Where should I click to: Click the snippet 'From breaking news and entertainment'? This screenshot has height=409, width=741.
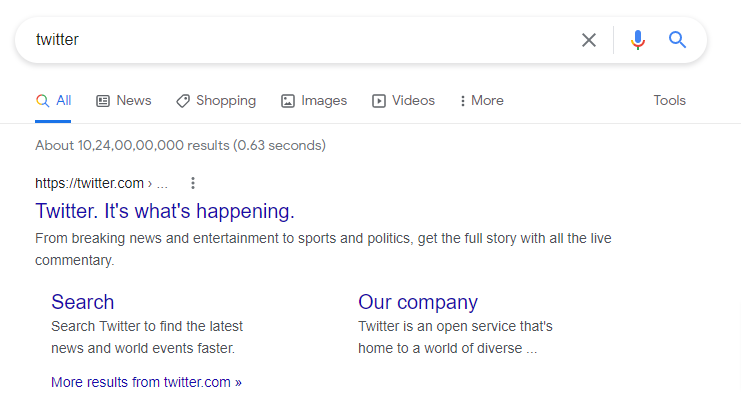pos(157,238)
